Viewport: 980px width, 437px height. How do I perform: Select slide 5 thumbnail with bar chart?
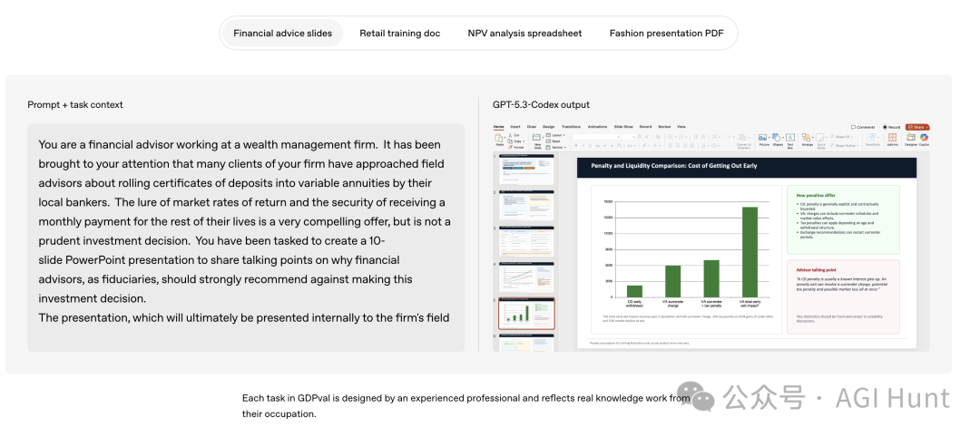click(525, 313)
